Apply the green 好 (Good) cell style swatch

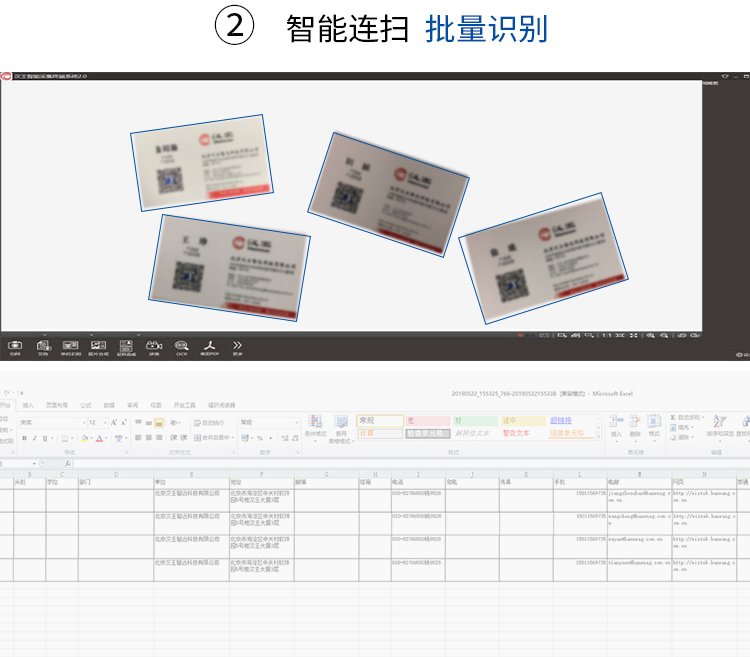tap(473, 421)
